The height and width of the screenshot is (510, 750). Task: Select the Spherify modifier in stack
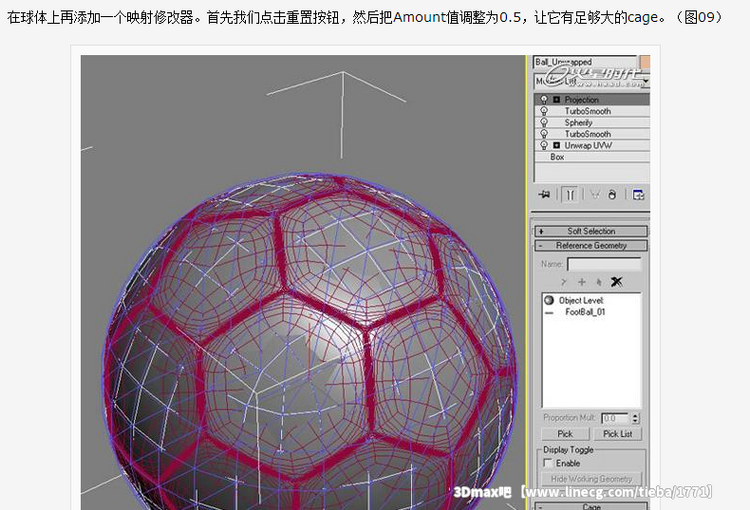click(592, 122)
